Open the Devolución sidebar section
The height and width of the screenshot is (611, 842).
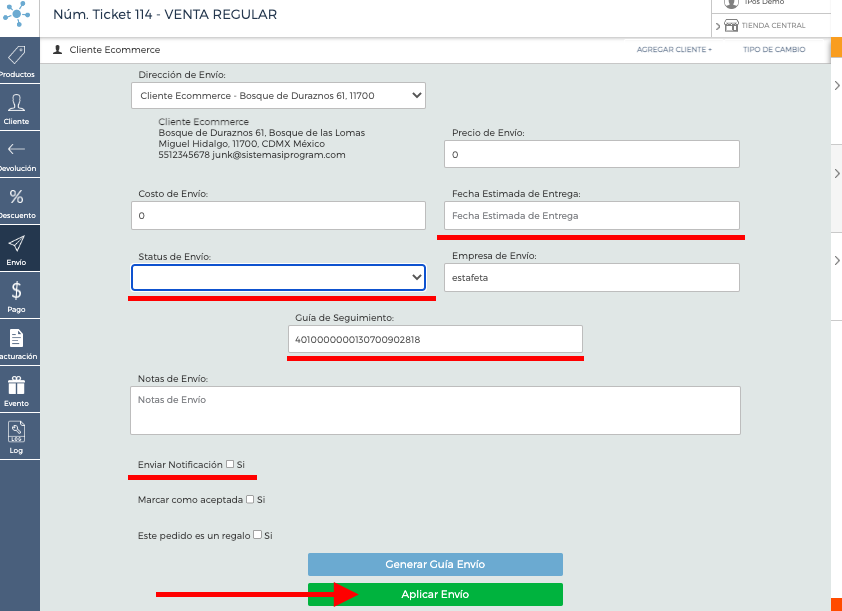point(19,155)
